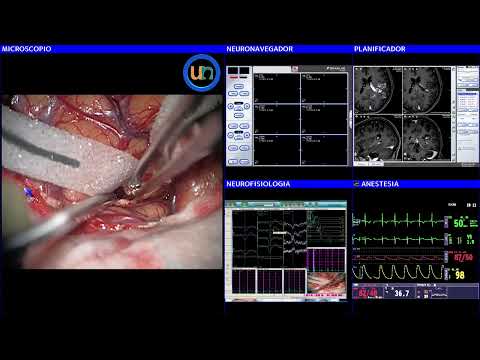480x360 pixels.
Task: Click the topmost single pill button in neuronavigator sidebar
Action: (x=239, y=86)
